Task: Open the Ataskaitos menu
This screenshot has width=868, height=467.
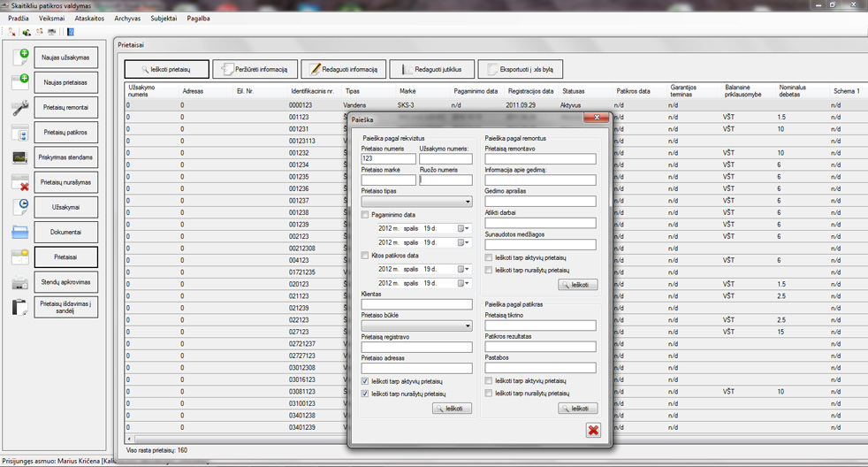Action: [x=89, y=19]
